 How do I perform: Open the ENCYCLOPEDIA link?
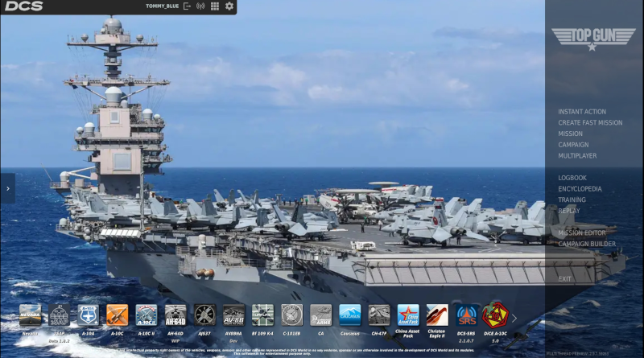coord(580,189)
